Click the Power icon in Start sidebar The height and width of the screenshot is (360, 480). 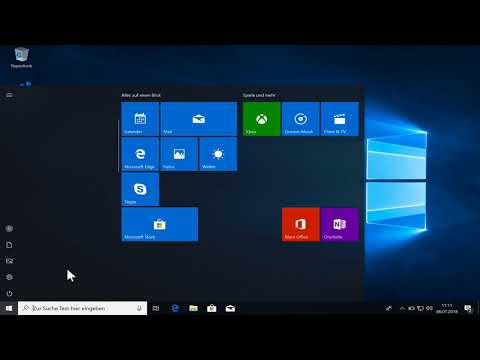tap(9, 293)
